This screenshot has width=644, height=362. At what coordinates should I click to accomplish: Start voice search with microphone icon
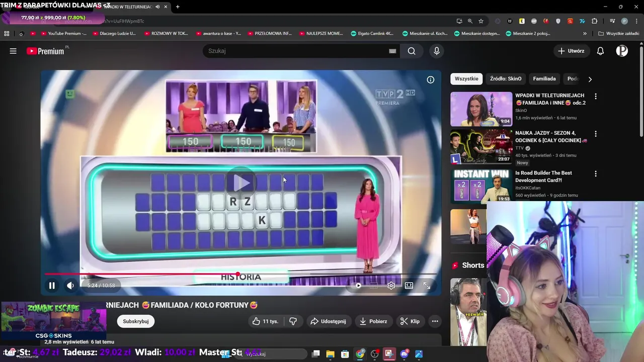437,51
